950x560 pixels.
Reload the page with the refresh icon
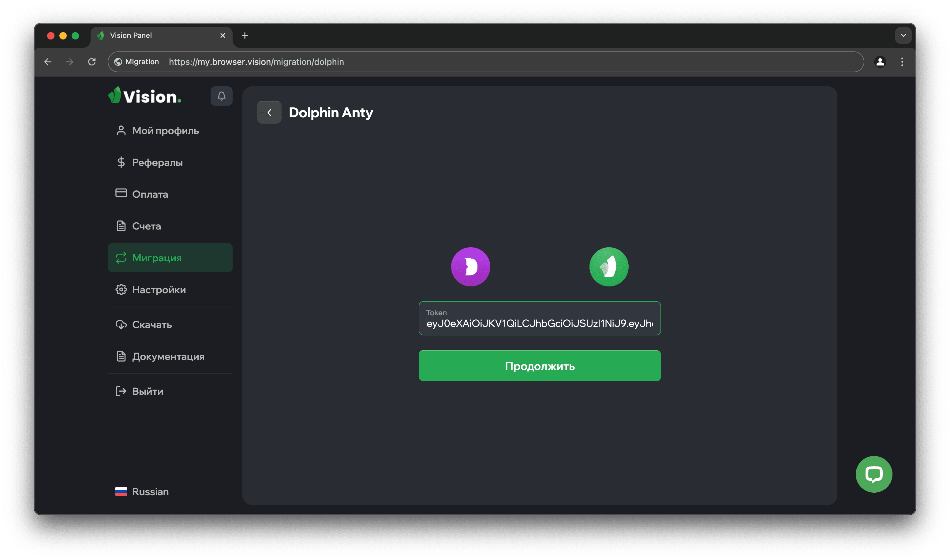pyautogui.click(x=92, y=62)
